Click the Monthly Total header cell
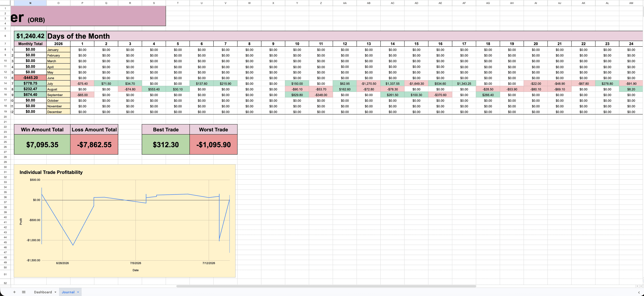Screen dimensions: 644x296 pyautogui.click(x=30, y=44)
